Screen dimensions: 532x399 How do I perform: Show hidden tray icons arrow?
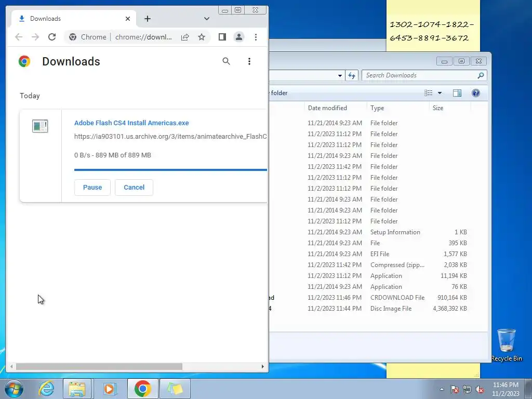click(442, 389)
